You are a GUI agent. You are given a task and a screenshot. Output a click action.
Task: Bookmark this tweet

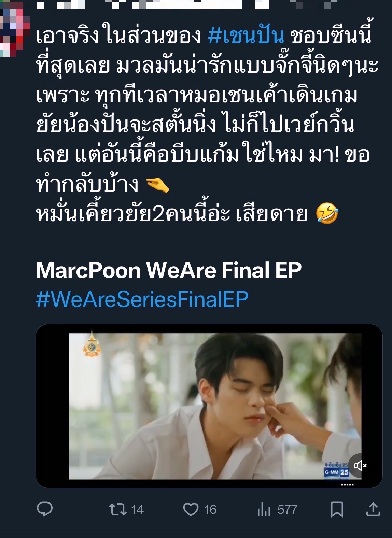(x=337, y=510)
